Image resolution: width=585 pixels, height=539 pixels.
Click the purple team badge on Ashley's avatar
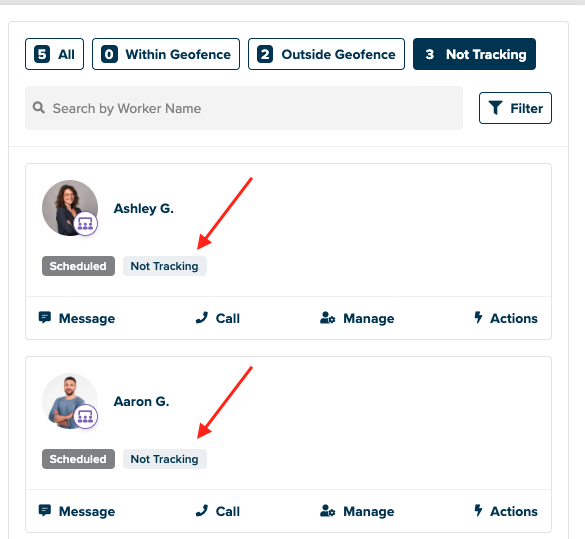85,224
